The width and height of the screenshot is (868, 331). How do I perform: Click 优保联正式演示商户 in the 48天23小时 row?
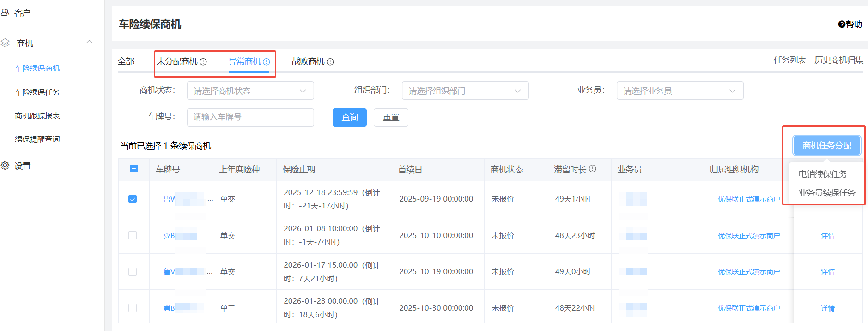tap(749, 236)
